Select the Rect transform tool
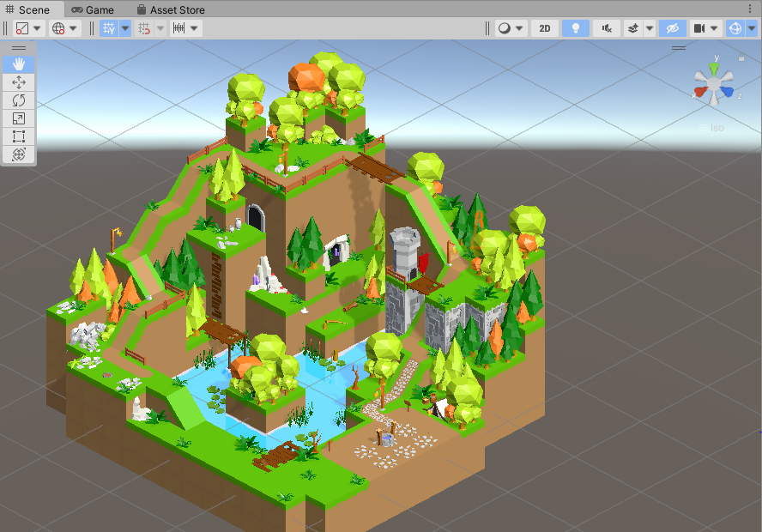 point(19,136)
